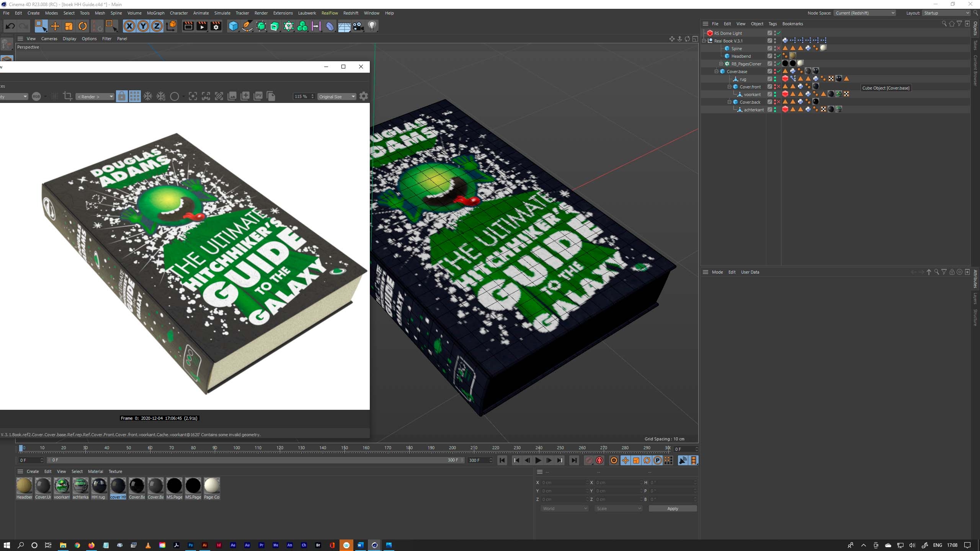
Task: Click the Floor environment icon
Action: point(344,26)
